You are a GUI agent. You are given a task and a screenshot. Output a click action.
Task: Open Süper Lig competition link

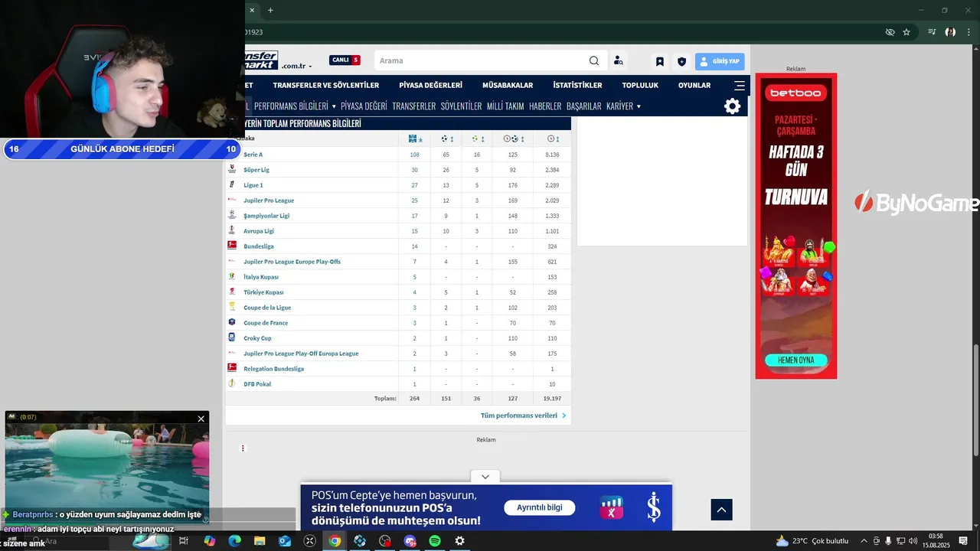click(256, 170)
